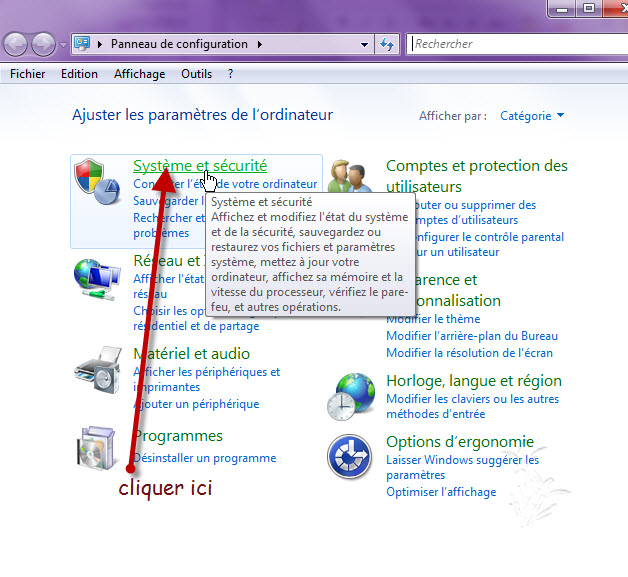
Task: Click the Matériel et audio printer icon
Action: click(x=98, y=370)
